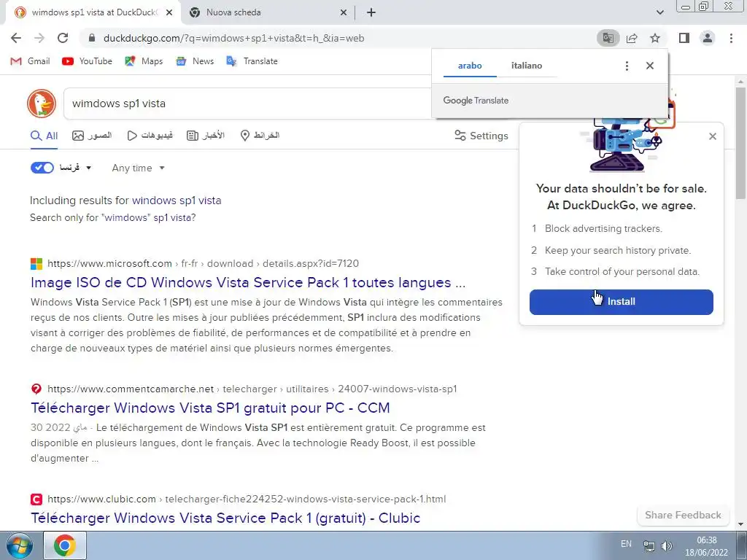
Task: Open a new browser tab
Action: tap(371, 12)
